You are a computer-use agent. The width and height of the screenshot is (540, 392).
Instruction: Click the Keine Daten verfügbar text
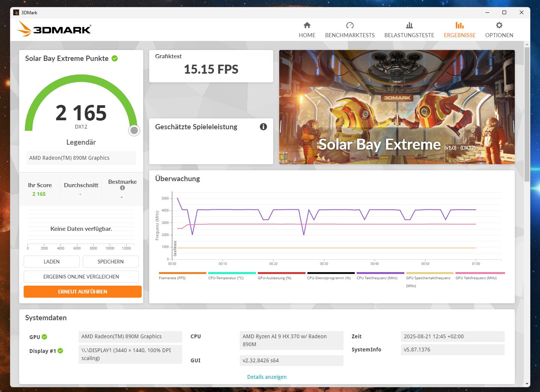pos(81,229)
